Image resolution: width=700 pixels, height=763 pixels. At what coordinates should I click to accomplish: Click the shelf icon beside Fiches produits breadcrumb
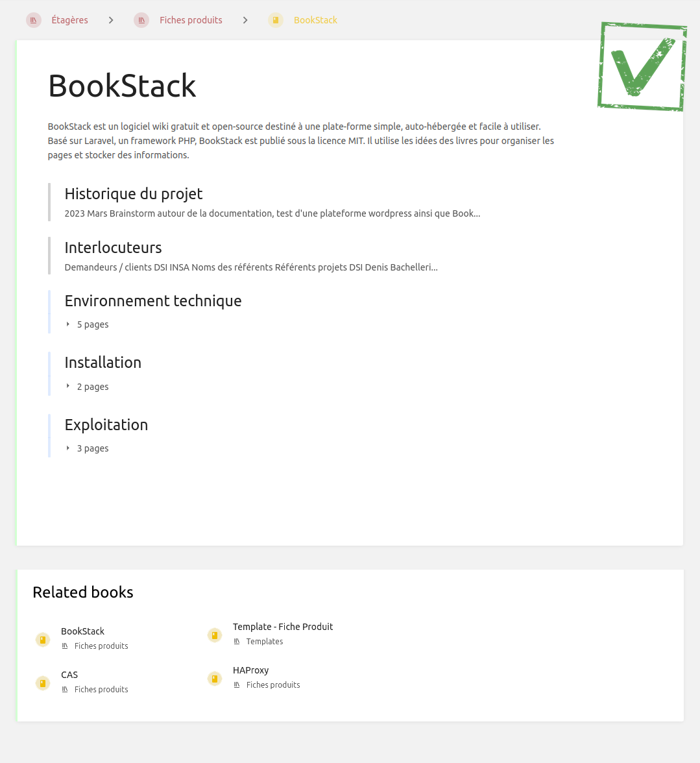click(x=141, y=19)
